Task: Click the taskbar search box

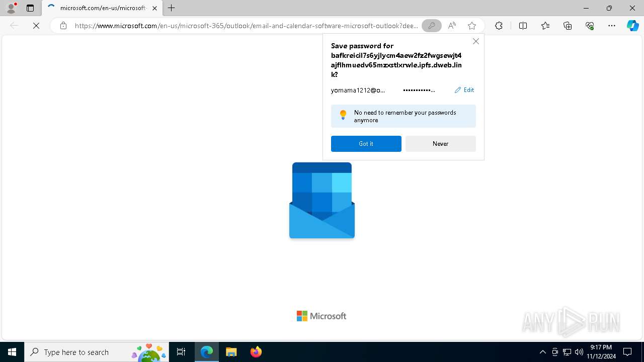Action: pos(97,352)
